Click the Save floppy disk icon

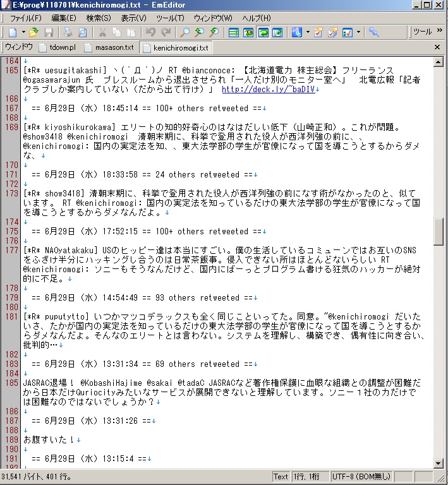tap(49, 32)
